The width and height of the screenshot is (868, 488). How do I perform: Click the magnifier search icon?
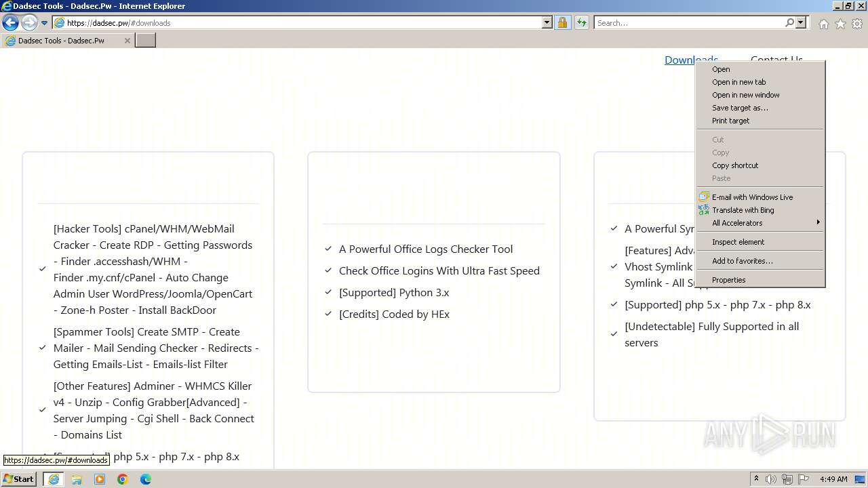(x=789, y=22)
